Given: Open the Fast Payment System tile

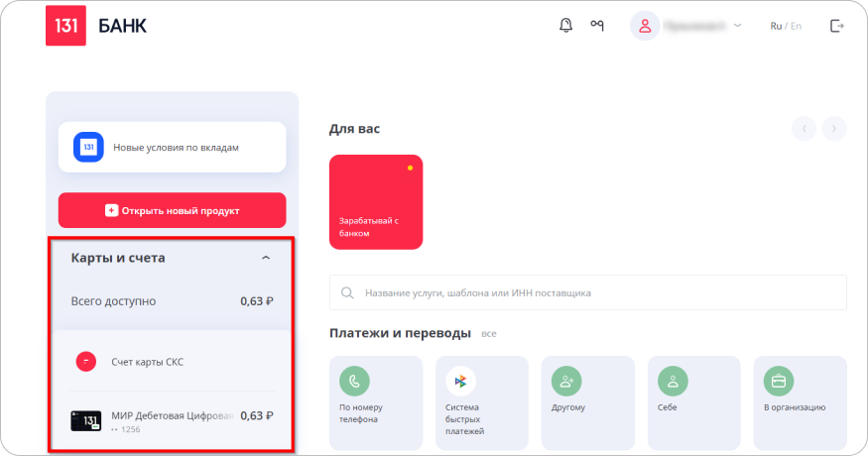Looking at the screenshot, I should [460, 381].
